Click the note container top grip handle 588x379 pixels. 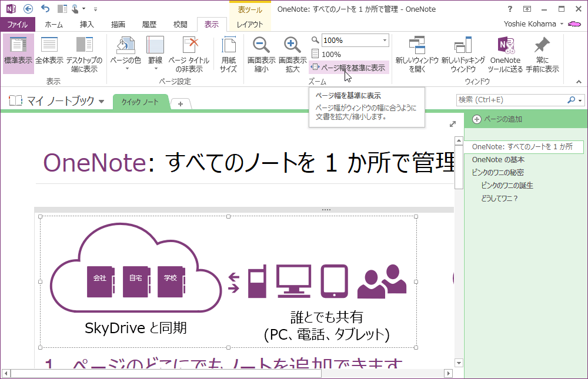(326, 210)
